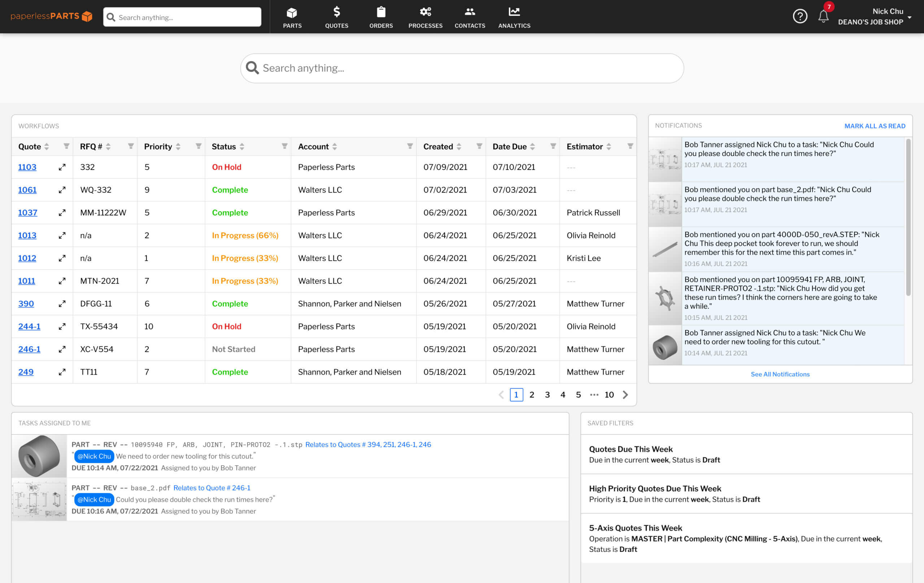Go to workflows page 10
The image size is (924, 583).
tap(609, 394)
